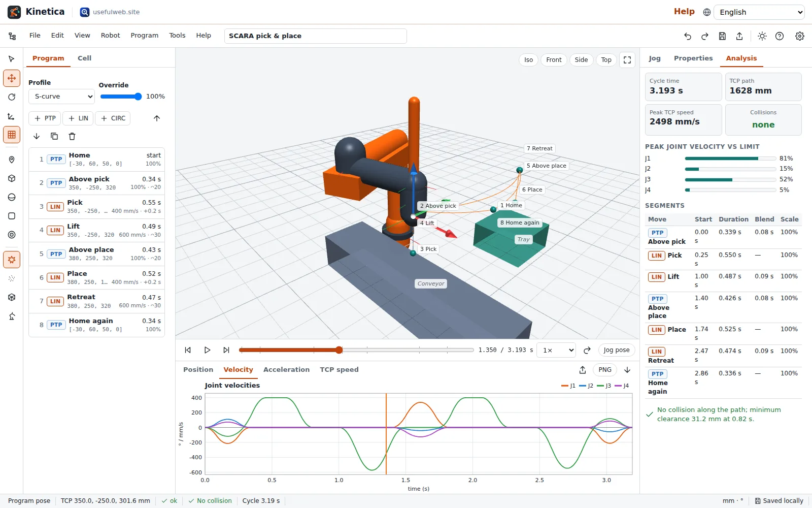Screen dimensions: 812x508
Task: Move the selected step up
Action: (157, 118)
